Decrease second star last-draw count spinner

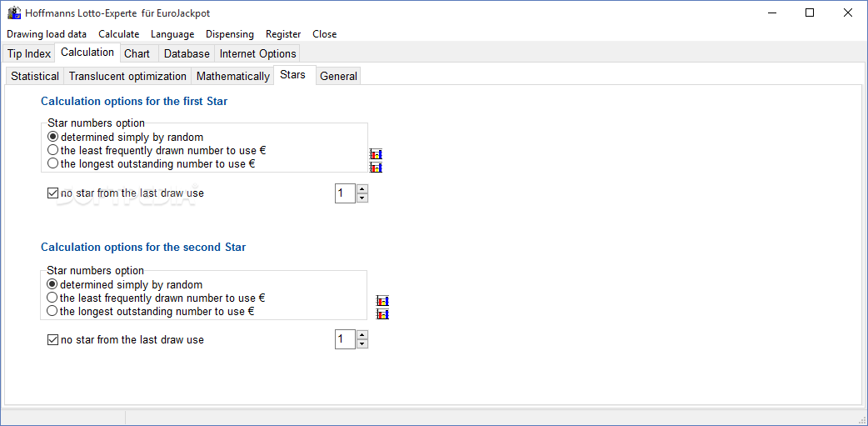coord(362,344)
